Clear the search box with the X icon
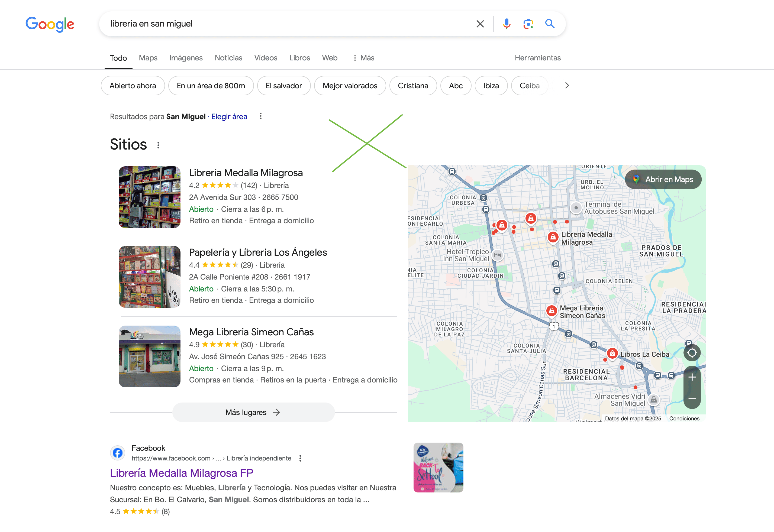The width and height of the screenshot is (774, 532). [x=480, y=24]
